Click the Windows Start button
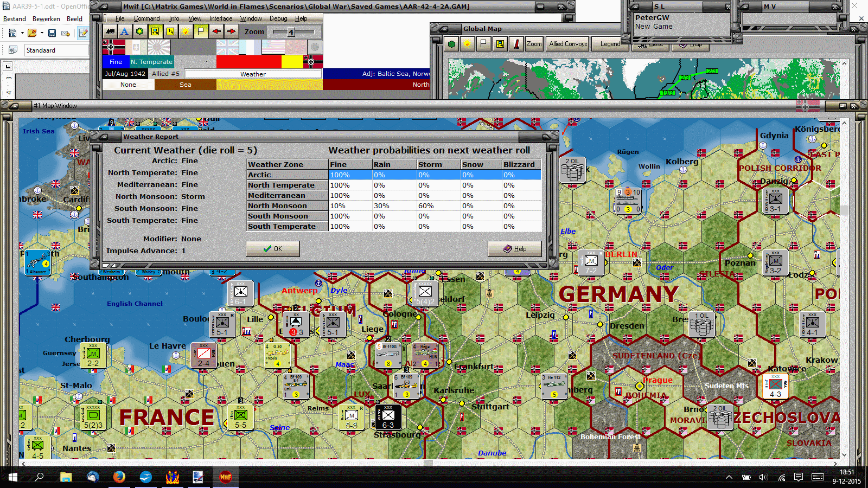868x488 pixels. click(x=12, y=477)
